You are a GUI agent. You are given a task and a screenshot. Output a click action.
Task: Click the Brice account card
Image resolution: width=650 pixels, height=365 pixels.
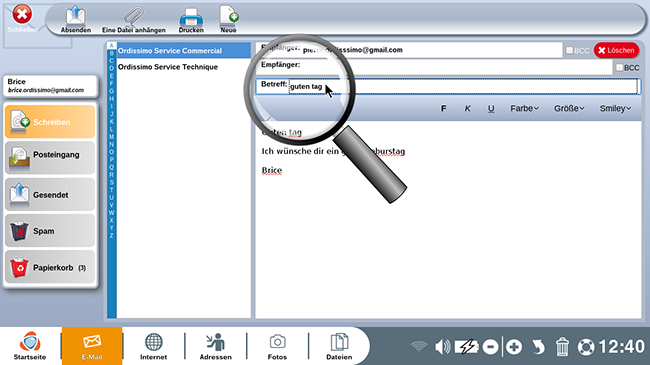pyautogui.click(x=50, y=85)
